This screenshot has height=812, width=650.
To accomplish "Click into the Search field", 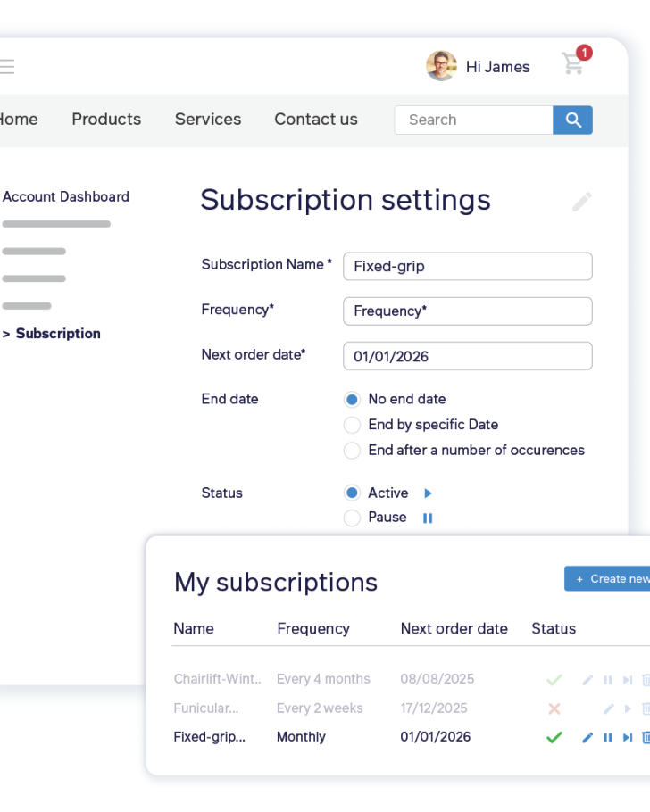I will point(474,120).
